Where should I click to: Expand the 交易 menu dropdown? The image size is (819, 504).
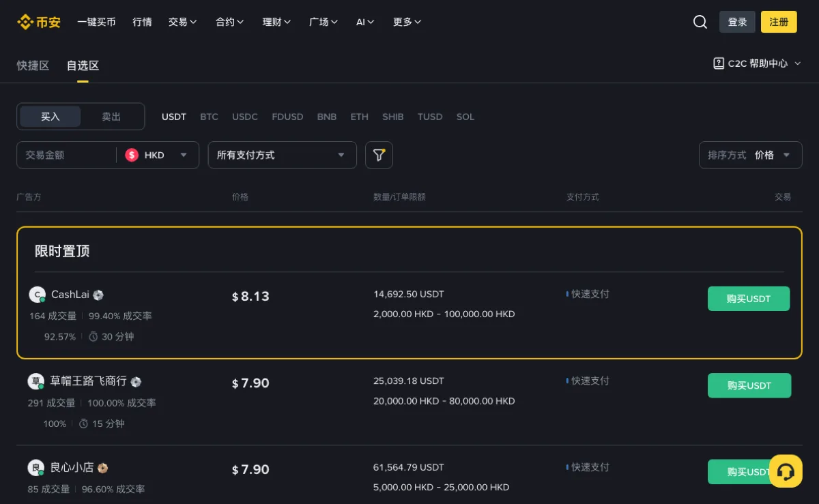[x=182, y=22]
